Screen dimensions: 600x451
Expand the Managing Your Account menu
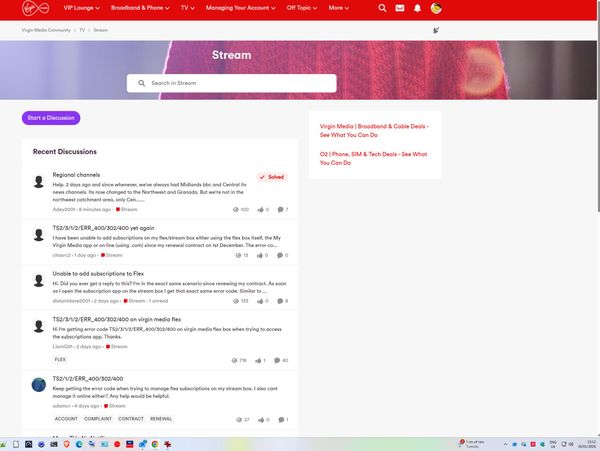[x=242, y=8]
